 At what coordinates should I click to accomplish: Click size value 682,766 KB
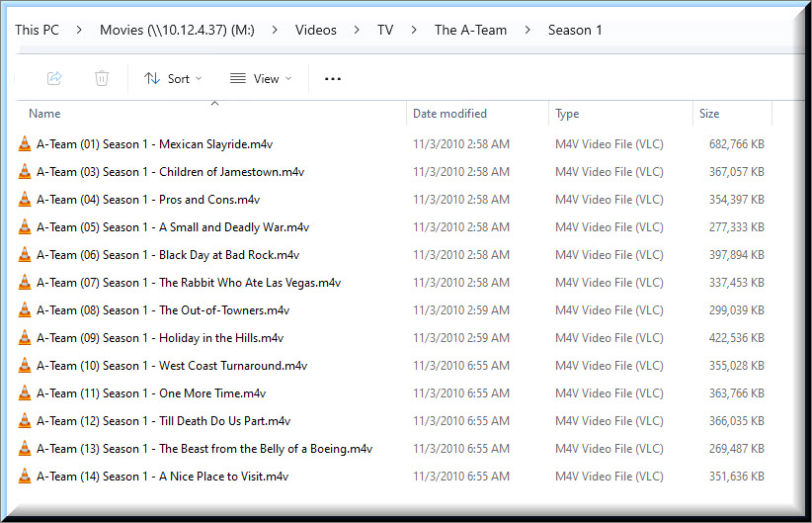tap(736, 144)
